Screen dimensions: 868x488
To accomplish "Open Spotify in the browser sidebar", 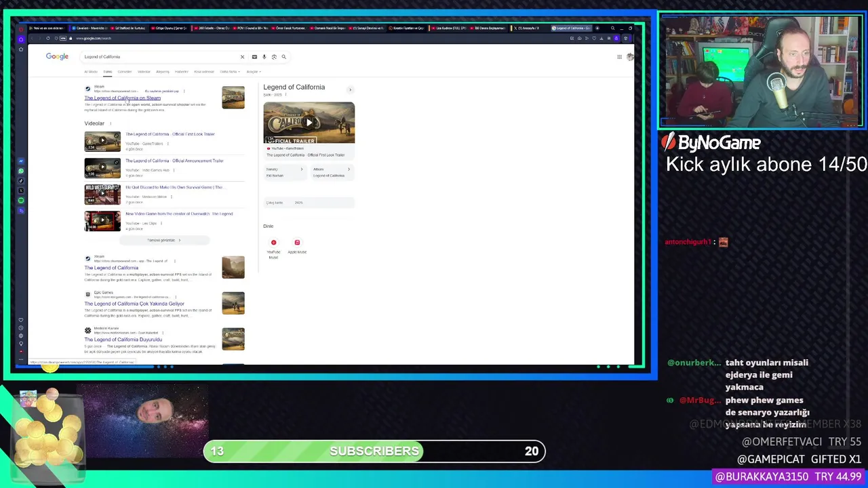I will point(21,201).
